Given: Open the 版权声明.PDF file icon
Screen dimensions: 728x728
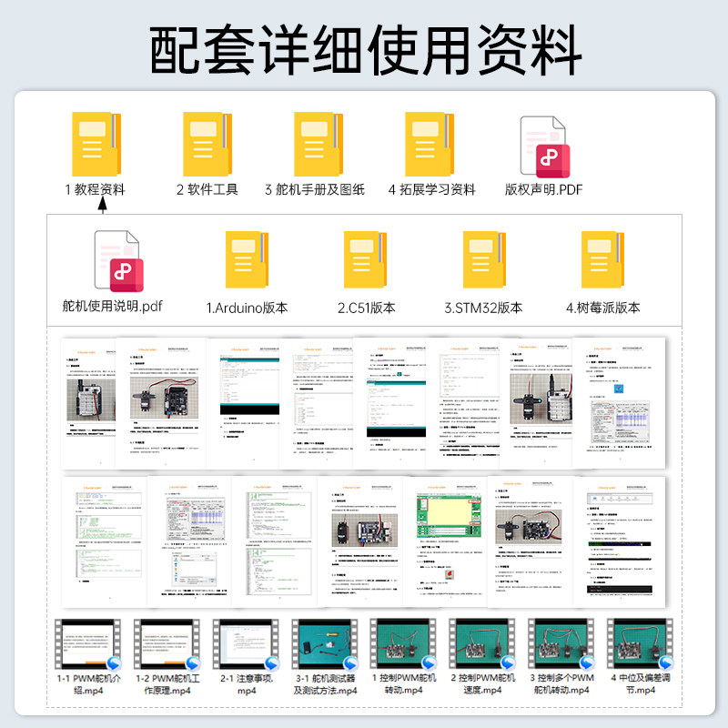Looking at the screenshot, I should pos(544,147).
